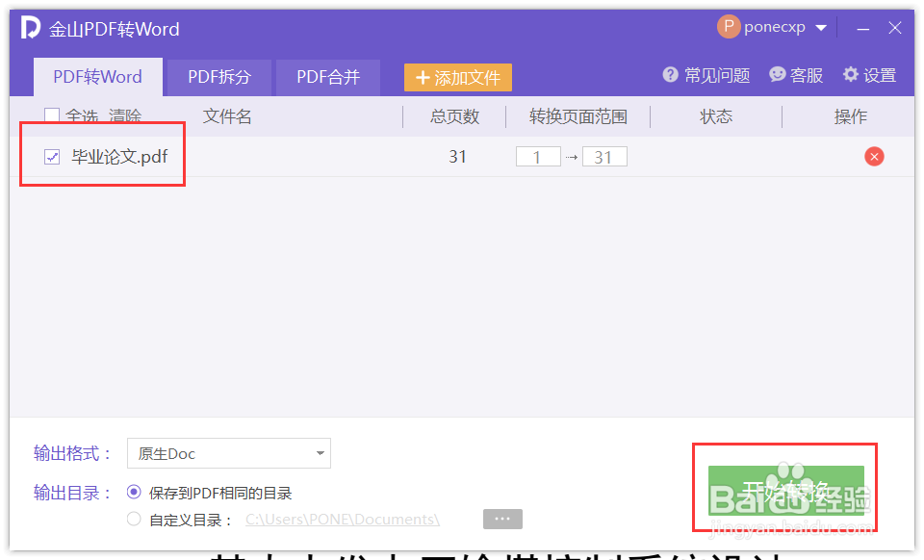
Task: Click the 文件名 column header
Action: pyautogui.click(x=227, y=116)
